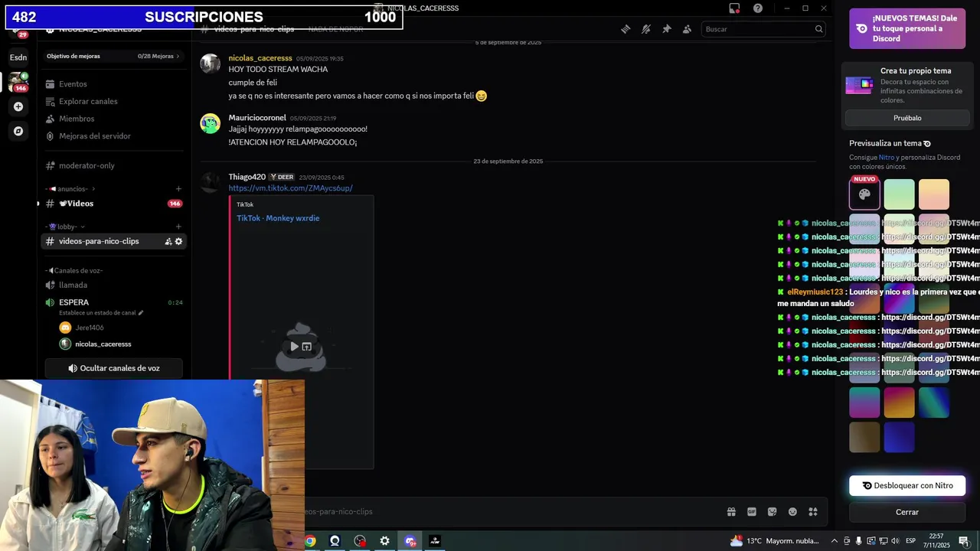Create invite for videos-para-nico-clips channel
This screenshot has height=551, width=980.
point(168,241)
